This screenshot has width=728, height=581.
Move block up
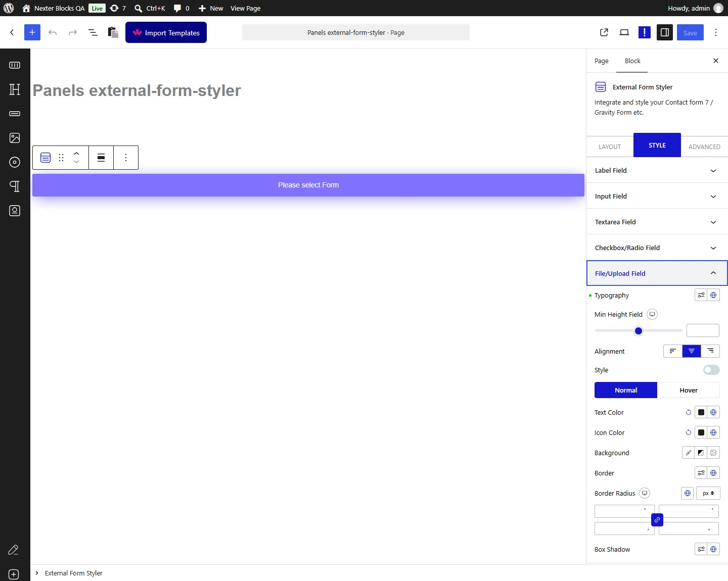pyautogui.click(x=76, y=153)
